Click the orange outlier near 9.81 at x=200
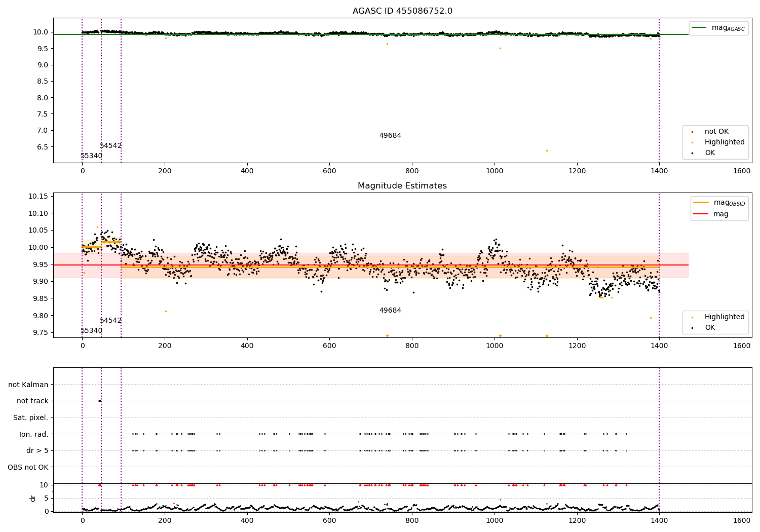 coord(166,311)
